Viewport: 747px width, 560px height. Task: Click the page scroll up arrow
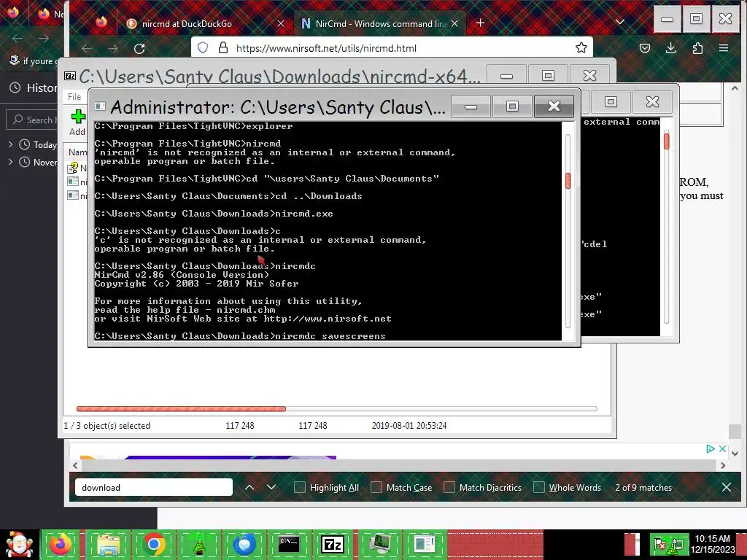[735, 88]
